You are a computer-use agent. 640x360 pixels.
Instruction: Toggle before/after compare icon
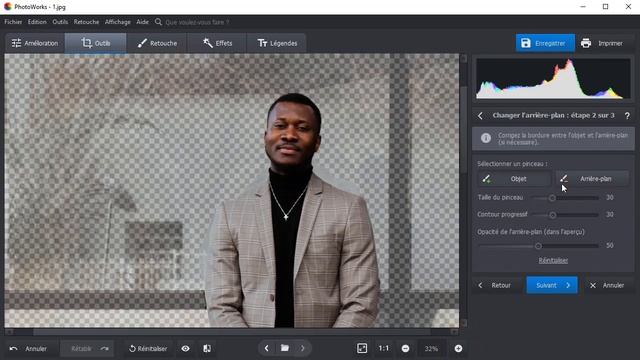pos(207,349)
